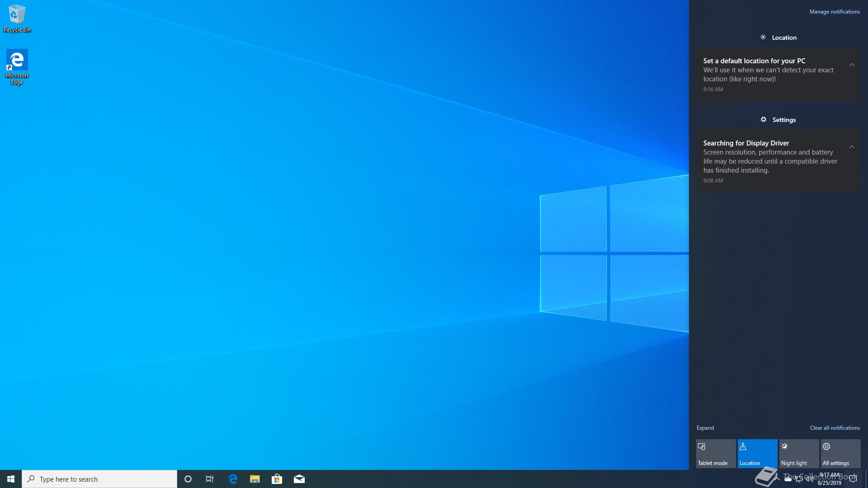Click the Cortana circle button
The height and width of the screenshot is (488, 868).
[x=188, y=479]
